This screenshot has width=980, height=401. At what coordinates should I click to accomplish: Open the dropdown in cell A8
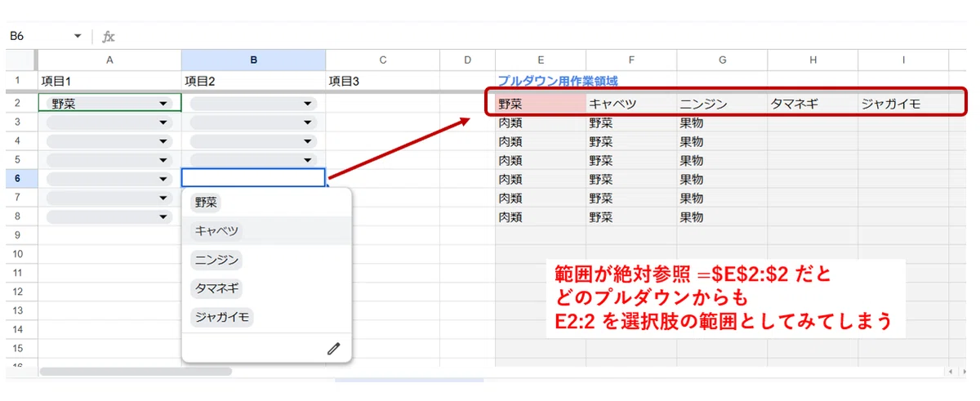(x=164, y=216)
